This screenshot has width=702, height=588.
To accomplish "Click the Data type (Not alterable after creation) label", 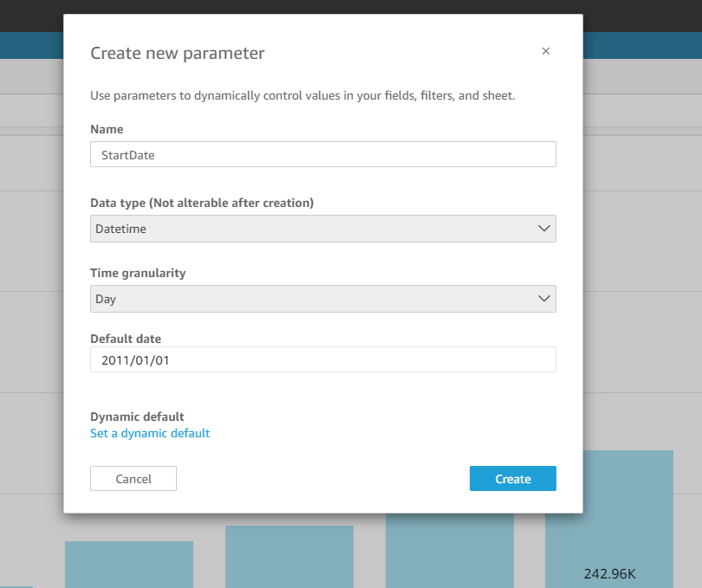I will coord(202,204).
